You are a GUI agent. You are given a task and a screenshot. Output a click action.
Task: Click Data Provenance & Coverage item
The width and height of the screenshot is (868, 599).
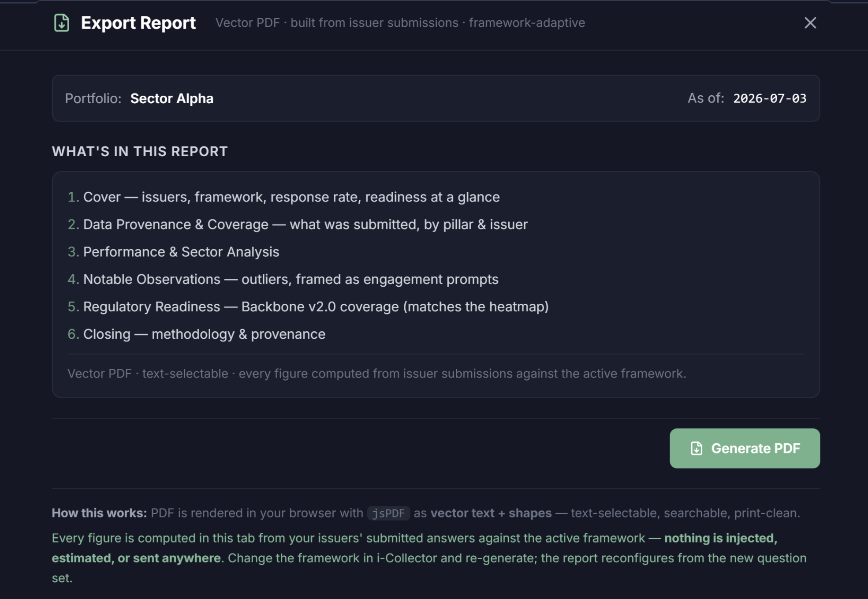[298, 225]
